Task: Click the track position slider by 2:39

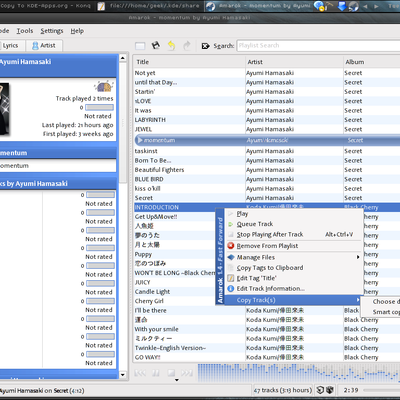Action: (x=381, y=390)
